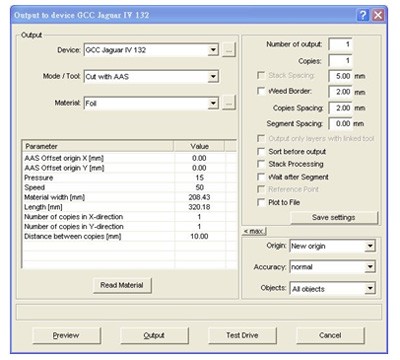400x360 pixels.
Task: Select AAS Offset origin Y row
Action: click(x=130, y=168)
